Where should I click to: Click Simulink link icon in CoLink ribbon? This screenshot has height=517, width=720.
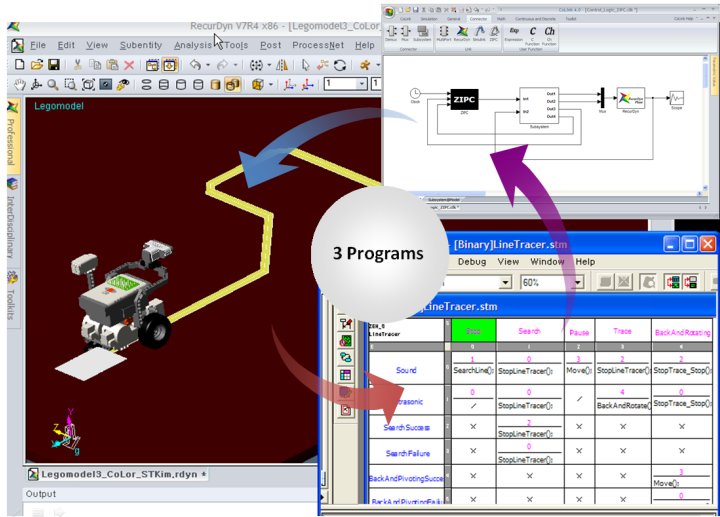(479, 34)
